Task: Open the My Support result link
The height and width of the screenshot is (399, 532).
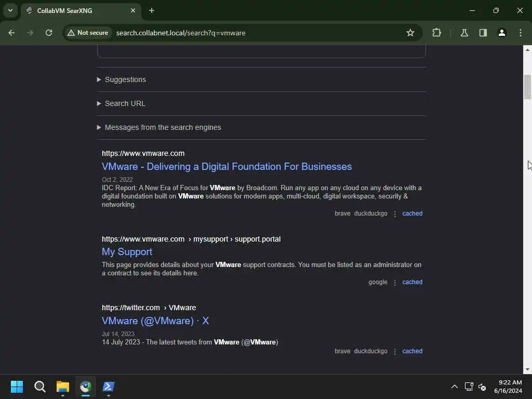Action: [127, 252]
